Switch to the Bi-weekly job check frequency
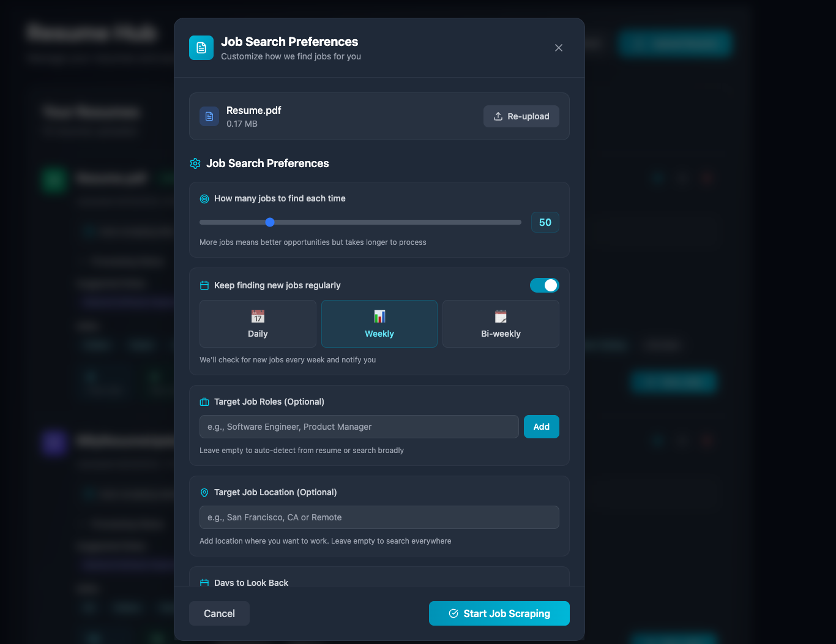This screenshot has height=644, width=836. tap(500, 324)
